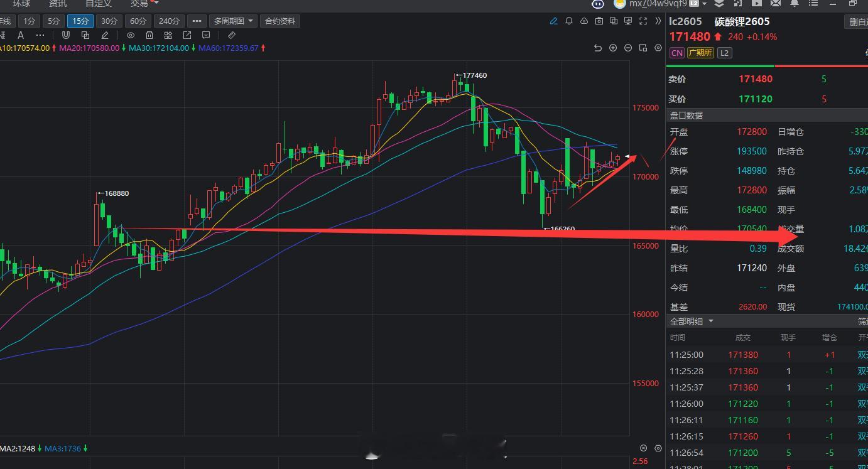The image size is (868, 469).
Task: Click the 删自选 button
Action: click(x=857, y=22)
